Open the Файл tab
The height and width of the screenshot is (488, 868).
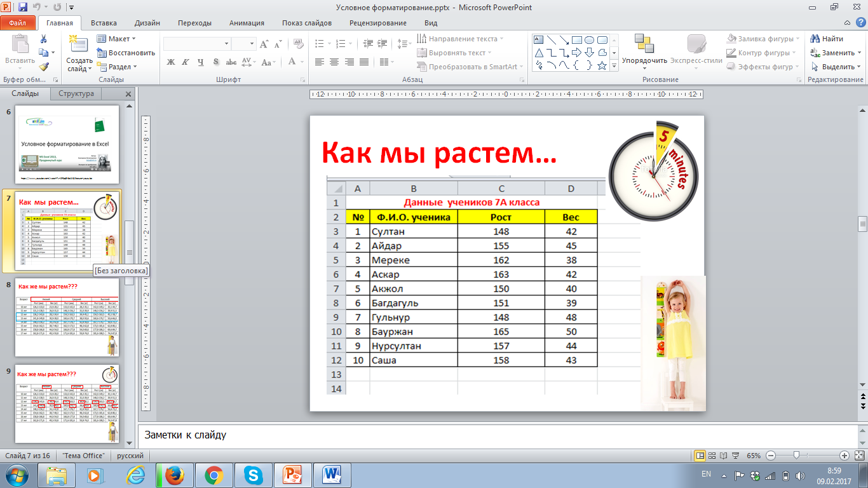(x=18, y=23)
